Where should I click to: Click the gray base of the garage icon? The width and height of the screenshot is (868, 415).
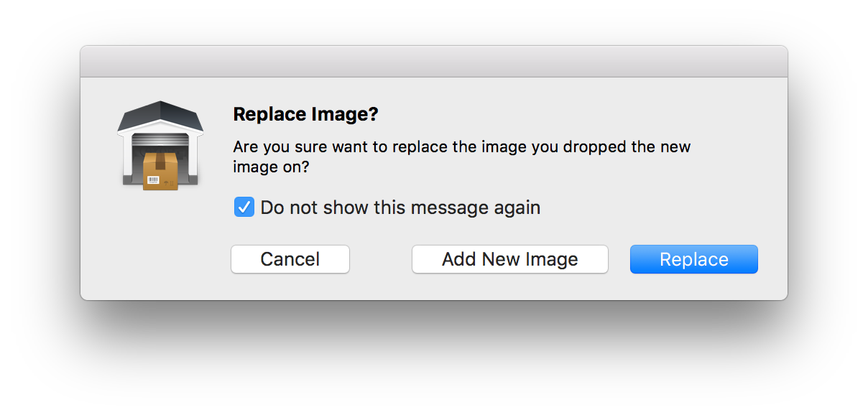pos(160,180)
